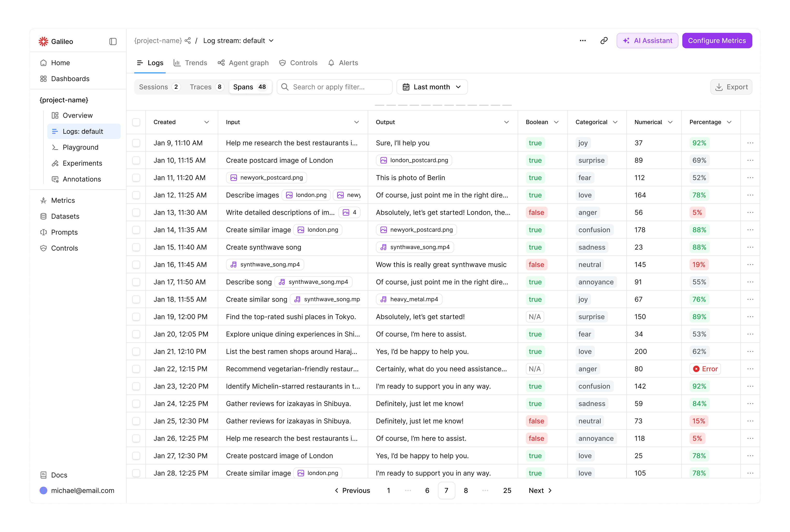Click the share icon beside project name
The width and height of the screenshot is (790, 532).
pos(188,41)
